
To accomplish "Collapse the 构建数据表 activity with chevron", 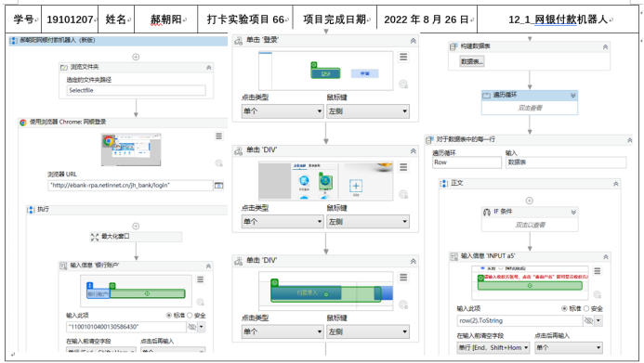I will pos(605,47).
